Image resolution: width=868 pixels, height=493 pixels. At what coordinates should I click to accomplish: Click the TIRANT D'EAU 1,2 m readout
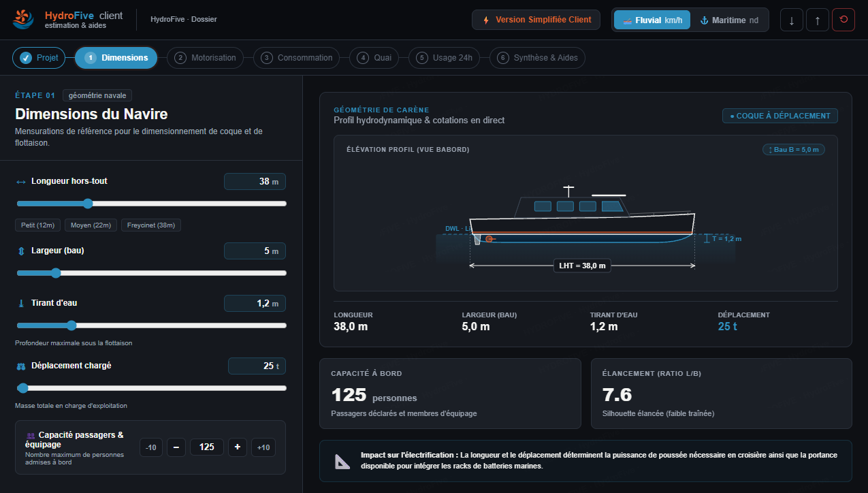pyautogui.click(x=604, y=327)
